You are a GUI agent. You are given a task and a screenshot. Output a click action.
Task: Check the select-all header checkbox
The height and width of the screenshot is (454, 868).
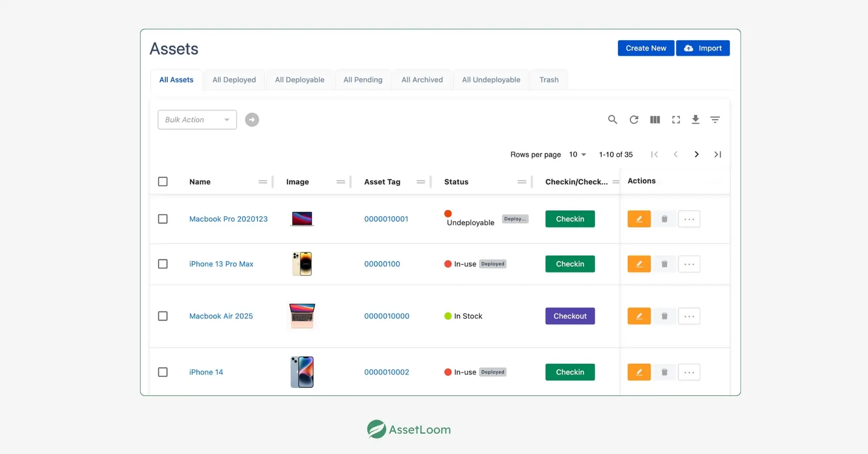[163, 182]
